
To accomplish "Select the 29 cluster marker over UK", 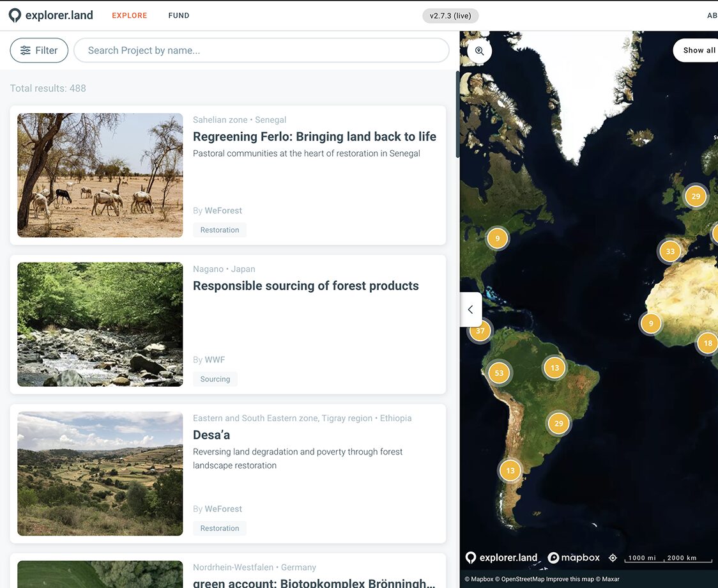I will (x=696, y=196).
